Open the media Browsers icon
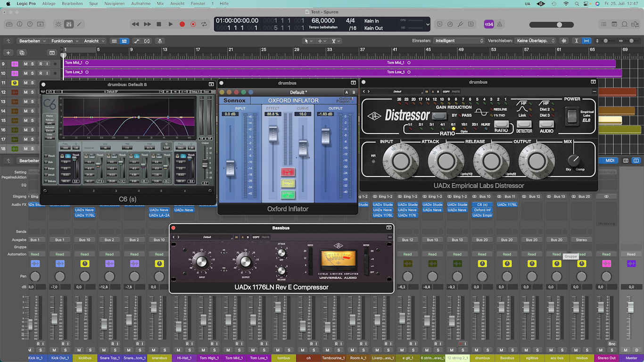 point(635,24)
